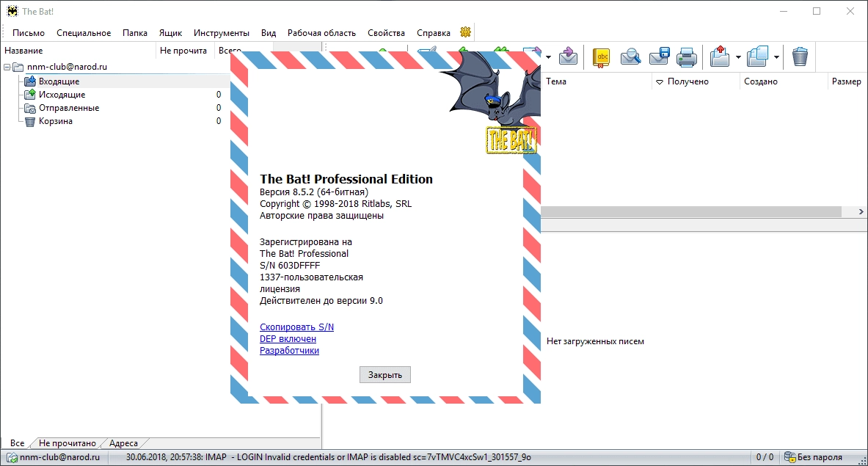Open the Справка menu
868x466 pixels.
click(434, 32)
